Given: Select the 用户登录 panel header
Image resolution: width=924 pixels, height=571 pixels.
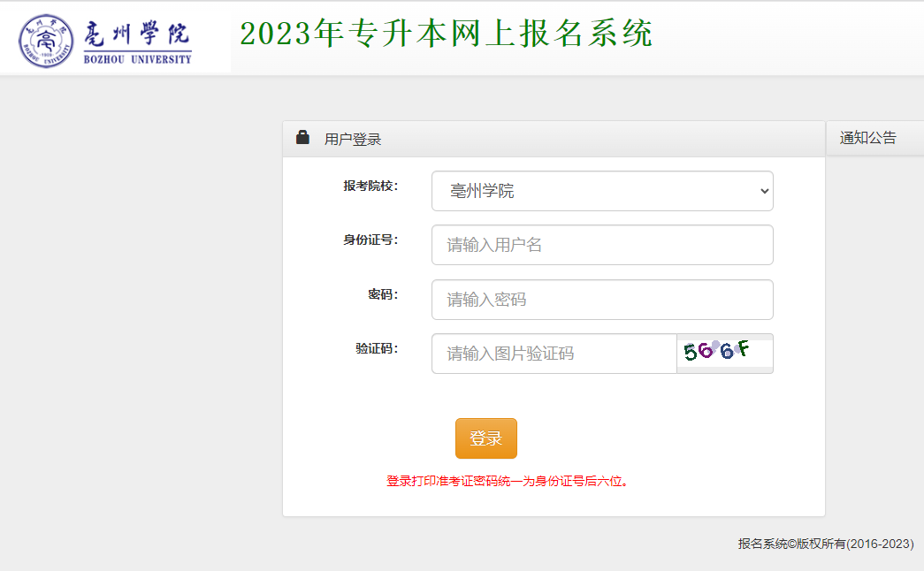Looking at the screenshot, I should 353,140.
